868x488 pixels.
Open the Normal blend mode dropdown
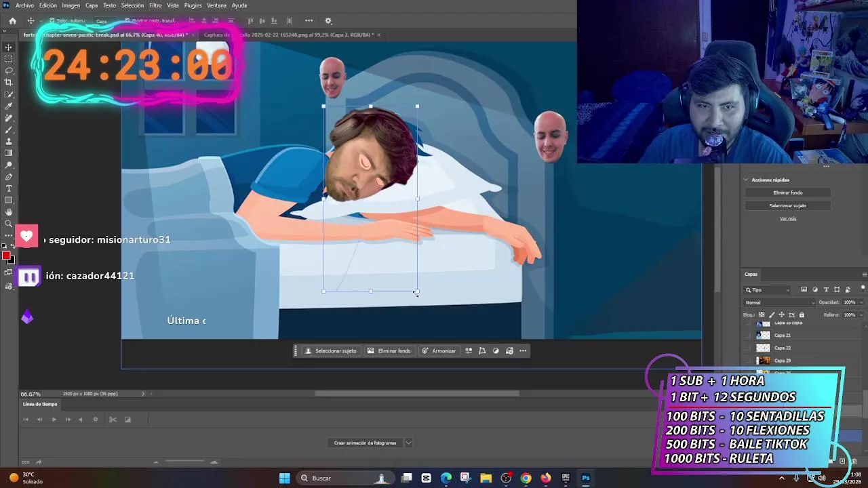(x=780, y=302)
